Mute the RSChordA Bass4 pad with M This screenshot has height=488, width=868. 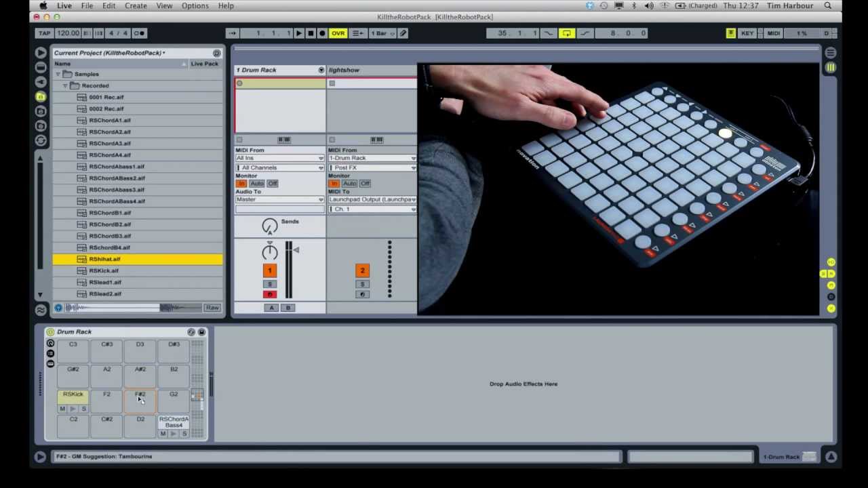click(163, 434)
